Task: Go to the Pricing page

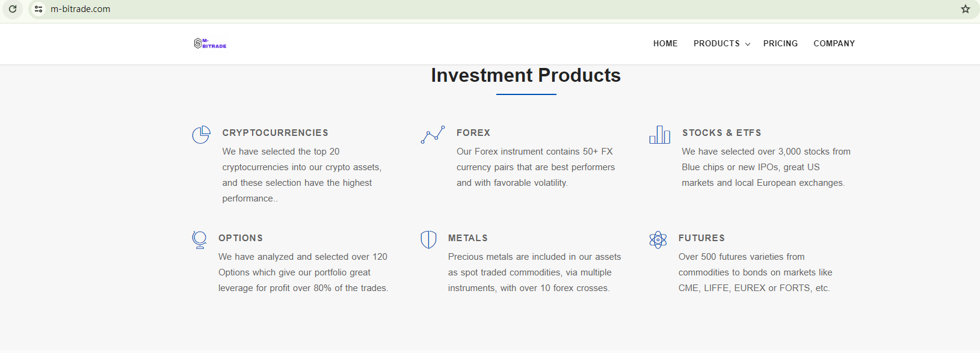Action: pyautogui.click(x=780, y=43)
